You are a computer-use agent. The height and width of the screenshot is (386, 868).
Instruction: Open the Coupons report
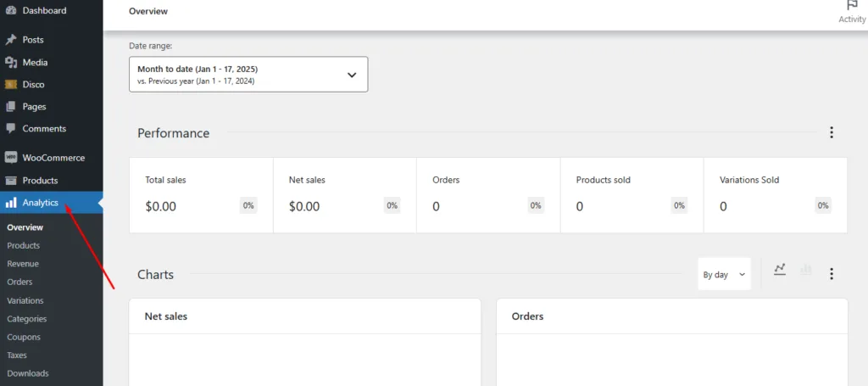(23, 338)
